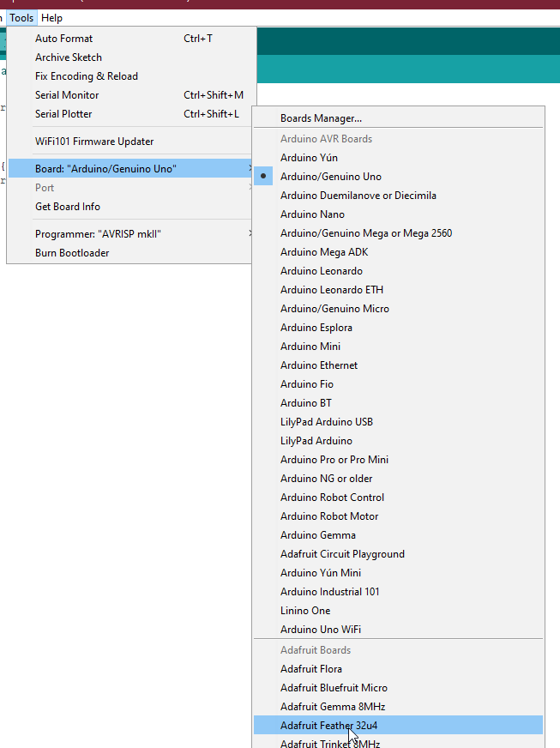Open the Tools menu

point(21,18)
